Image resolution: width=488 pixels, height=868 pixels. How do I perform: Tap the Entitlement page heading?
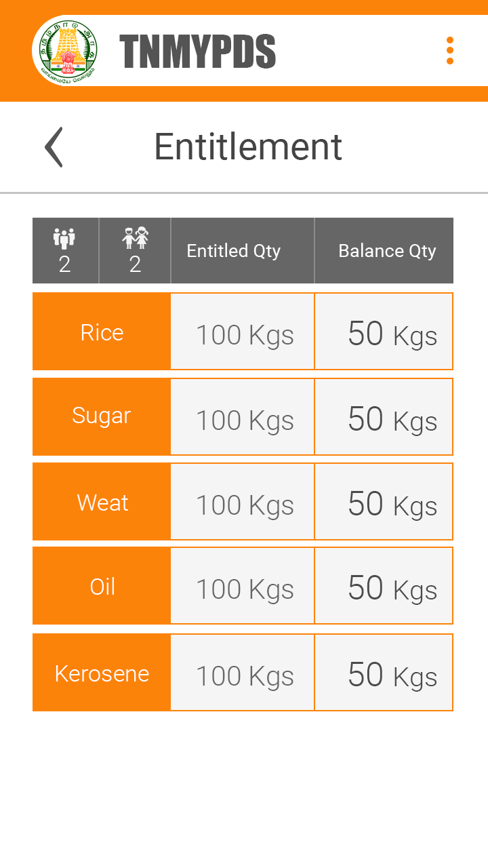(x=248, y=146)
